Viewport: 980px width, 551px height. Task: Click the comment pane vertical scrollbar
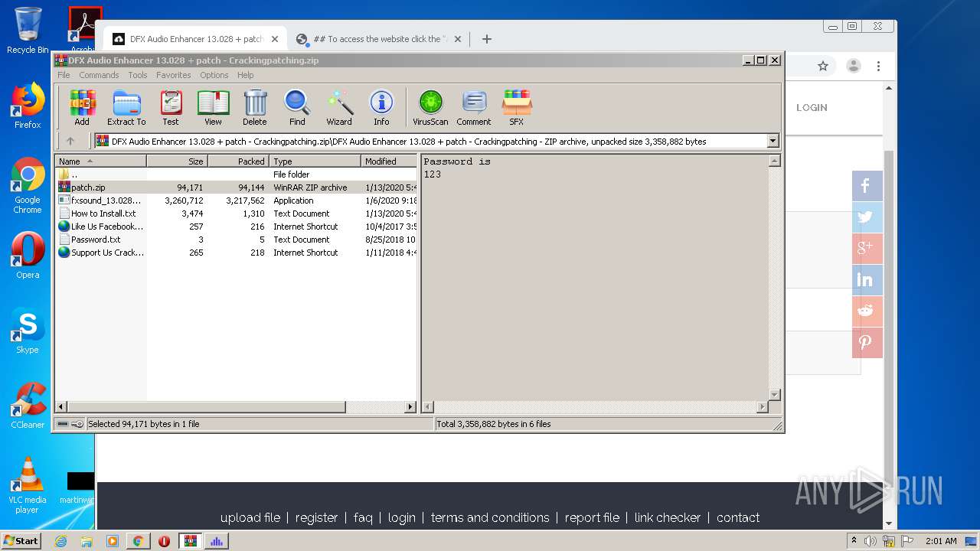pyautogui.click(x=774, y=278)
